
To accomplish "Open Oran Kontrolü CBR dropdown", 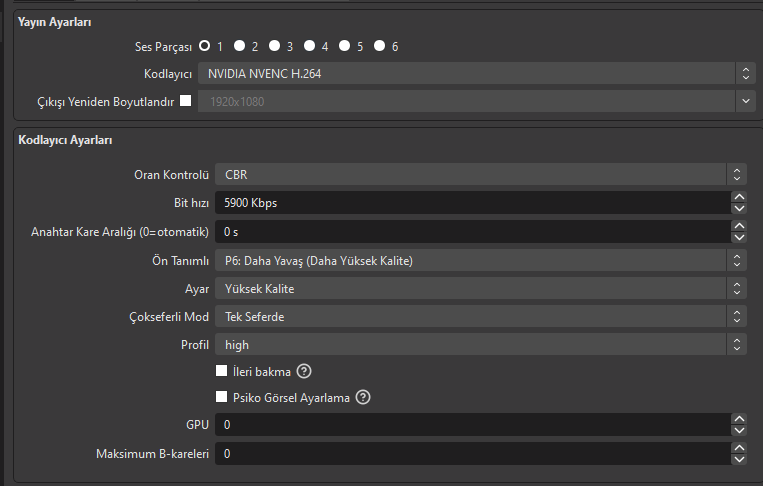I will pos(481,174).
